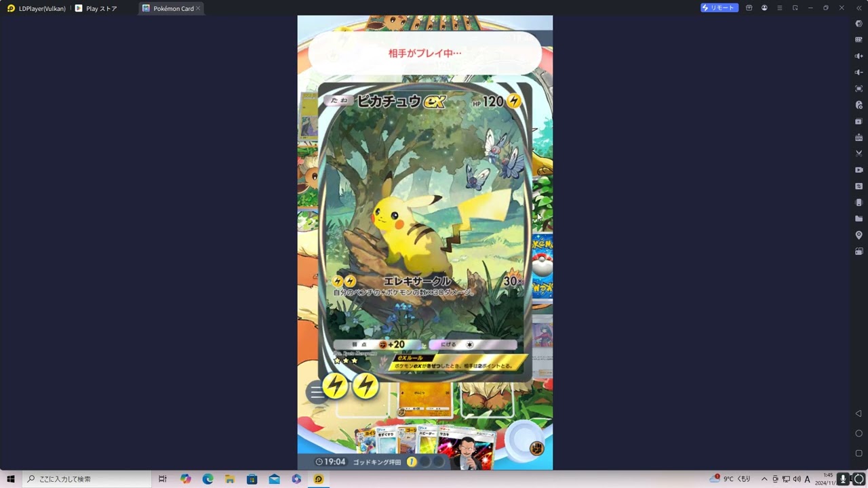Click the shake/rotate device icon
868x488 pixels.
tap(859, 203)
